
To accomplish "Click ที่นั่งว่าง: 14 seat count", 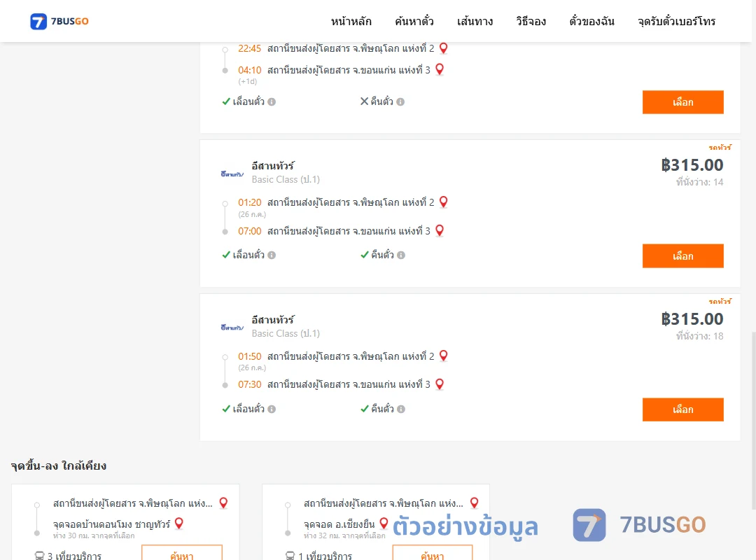I will tap(699, 182).
